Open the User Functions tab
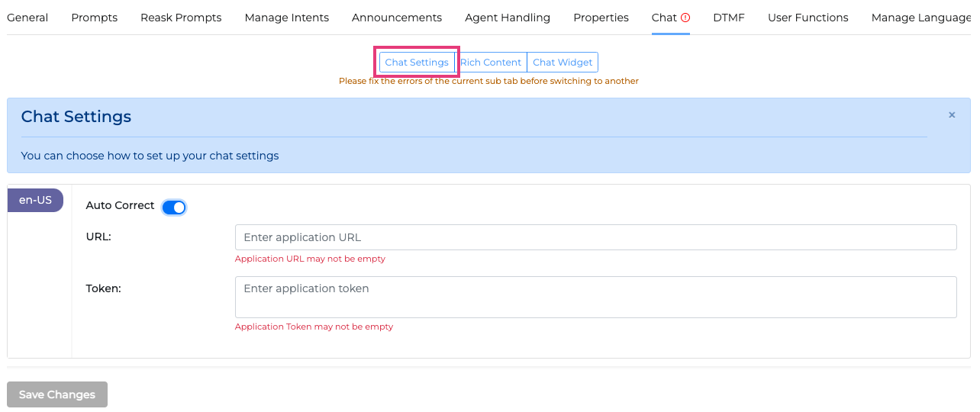The width and height of the screenshot is (980, 412). click(x=808, y=18)
